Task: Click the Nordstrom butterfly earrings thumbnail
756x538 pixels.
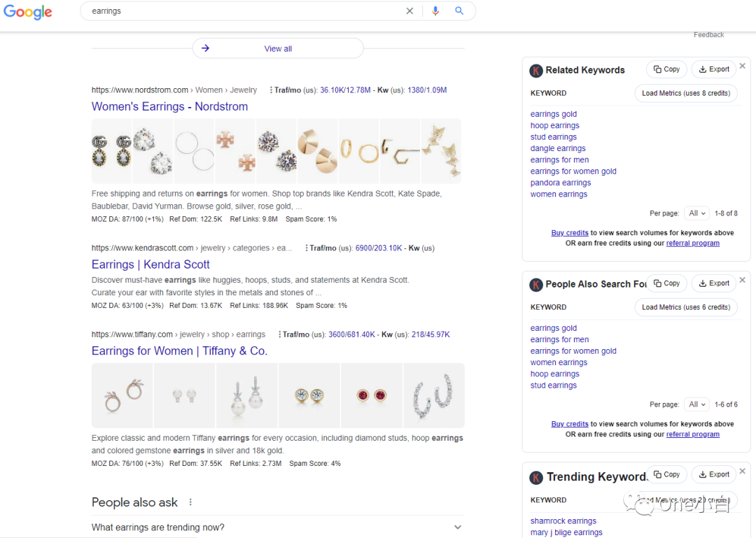Action: 441,150
